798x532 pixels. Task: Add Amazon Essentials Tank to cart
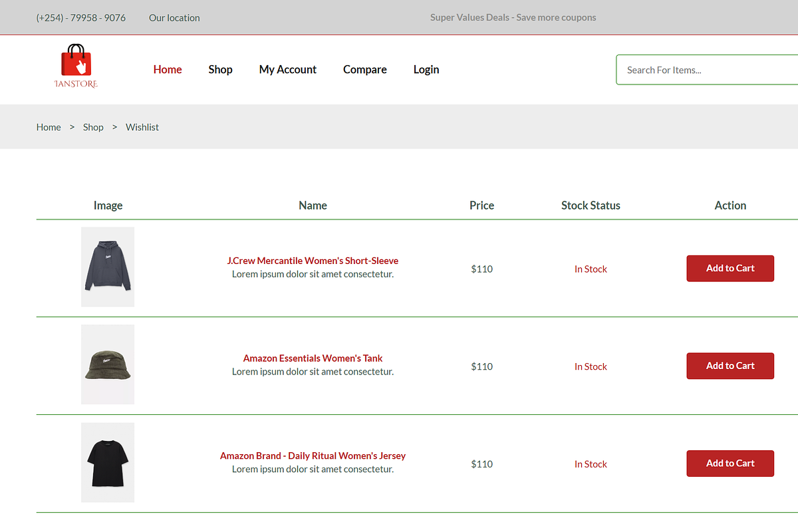(x=730, y=366)
